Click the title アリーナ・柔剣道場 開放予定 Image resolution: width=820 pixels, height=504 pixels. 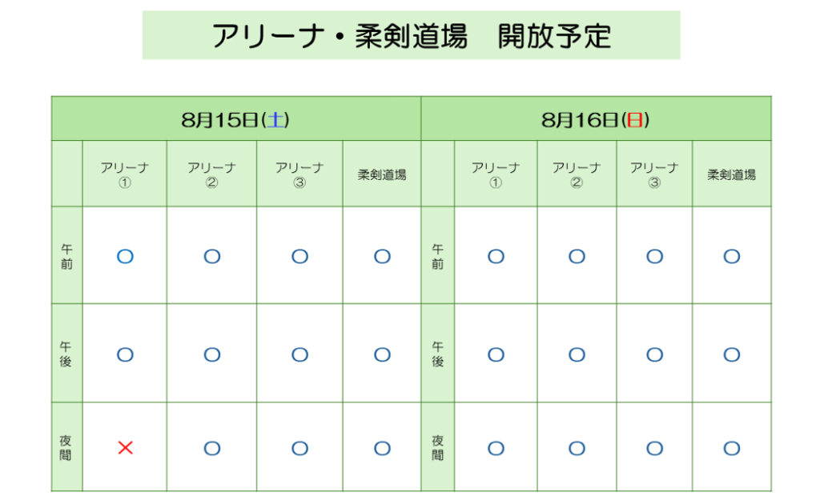click(x=412, y=36)
